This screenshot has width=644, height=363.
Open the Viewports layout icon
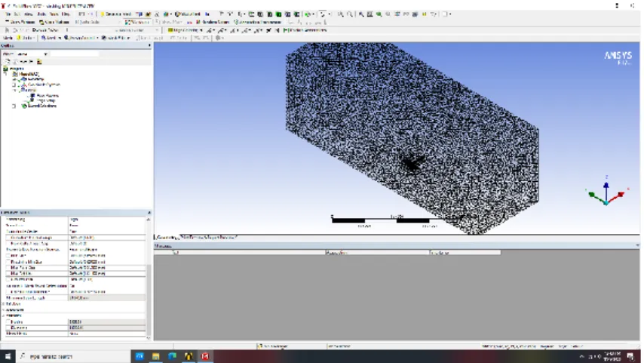(x=445, y=14)
